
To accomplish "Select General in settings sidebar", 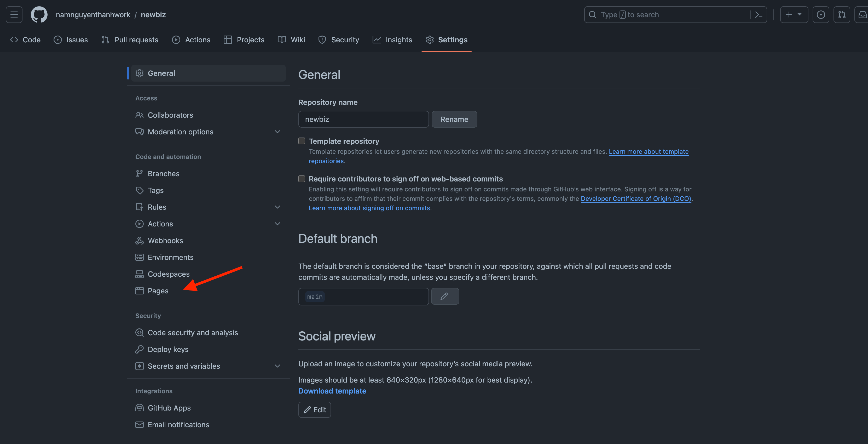I will [209, 73].
